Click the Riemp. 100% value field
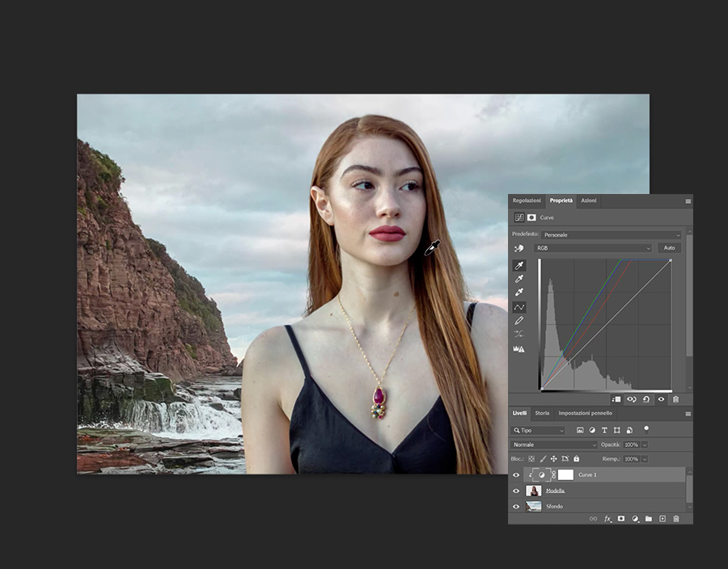This screenshot has height=569, width=728. click(x=632, y=459)
